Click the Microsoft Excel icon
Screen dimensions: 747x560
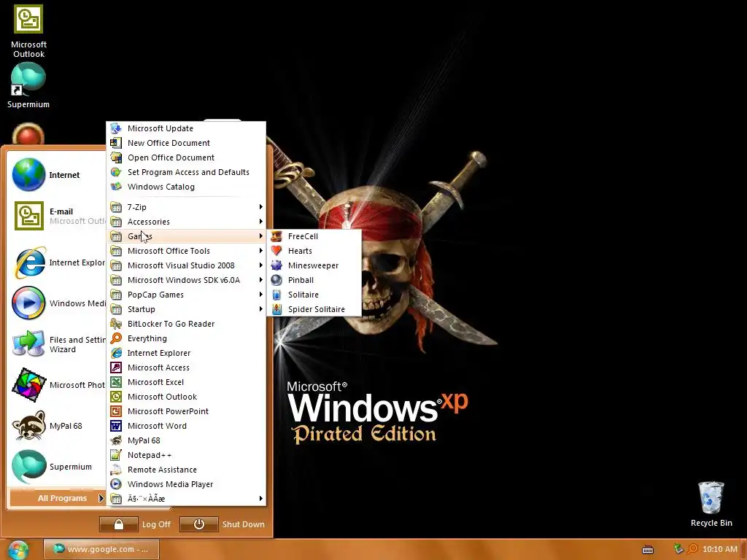116,382
